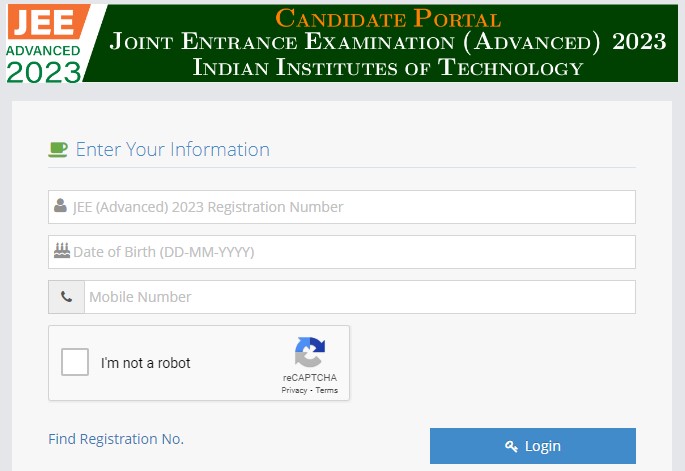Click the Enter Your Information heading
This screenshot has width=685, height=471.
coord(172,150)
